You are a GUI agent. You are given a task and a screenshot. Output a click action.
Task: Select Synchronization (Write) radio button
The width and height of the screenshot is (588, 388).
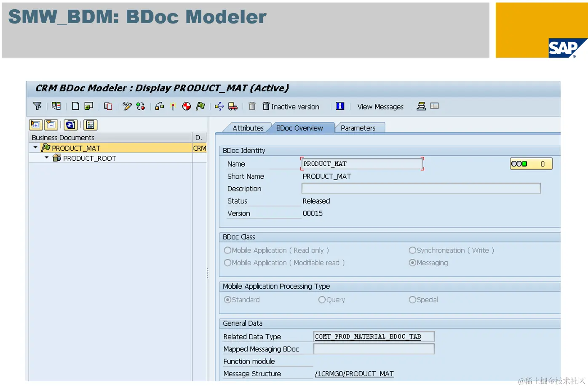[x=412, y=250]
